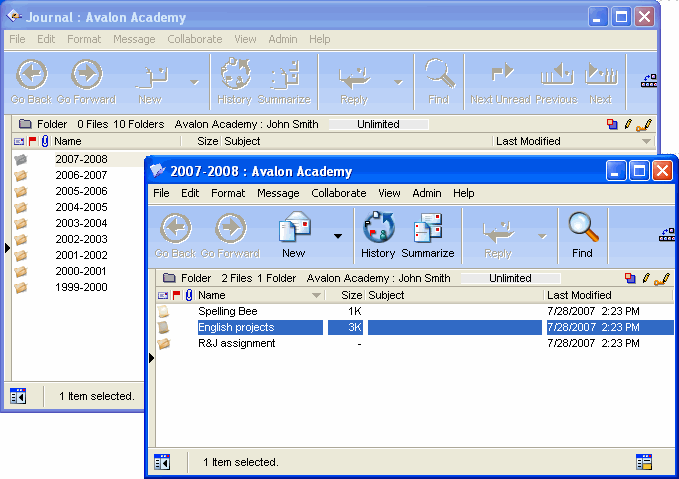
Task: Open the Reply dropdown arrow in Journal window
Action: coord(397,82)
